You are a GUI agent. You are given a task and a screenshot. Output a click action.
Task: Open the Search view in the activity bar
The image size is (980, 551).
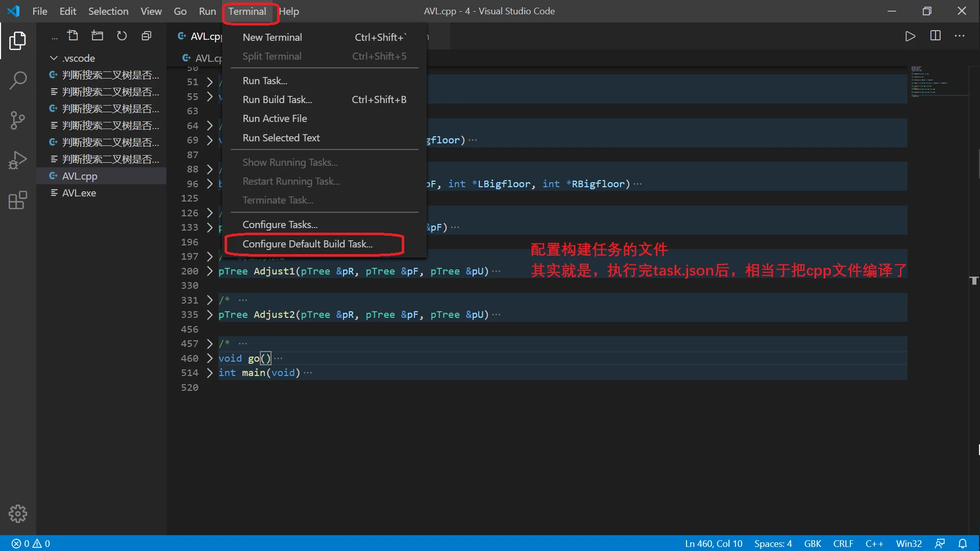(x=18, y=80)
